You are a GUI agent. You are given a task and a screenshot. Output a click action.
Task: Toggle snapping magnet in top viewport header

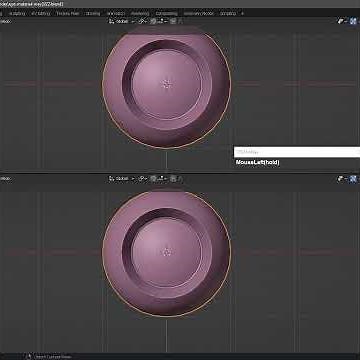pyautogui.click(x=153, y=21)
